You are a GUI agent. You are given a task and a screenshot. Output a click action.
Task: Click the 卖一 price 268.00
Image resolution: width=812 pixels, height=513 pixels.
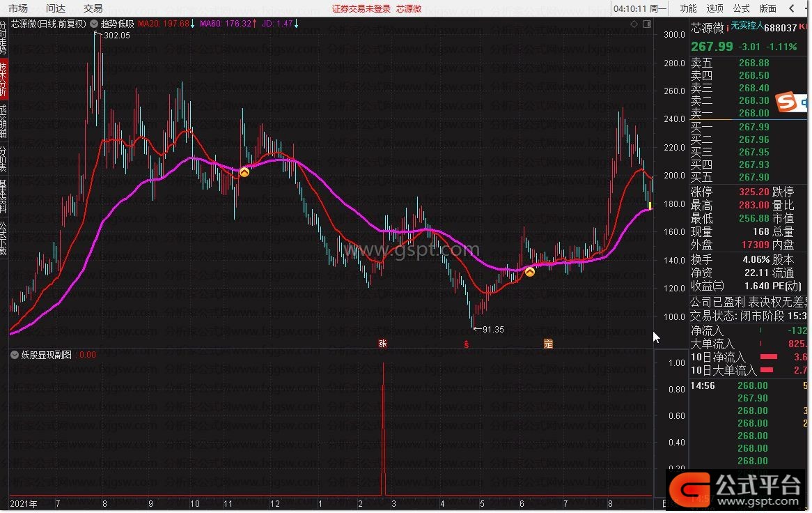[754, 113]
